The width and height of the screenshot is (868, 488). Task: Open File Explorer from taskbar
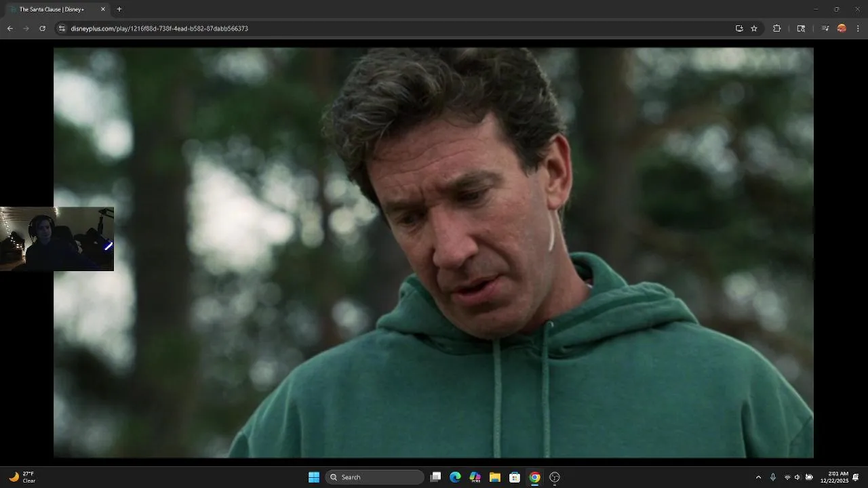495,477
